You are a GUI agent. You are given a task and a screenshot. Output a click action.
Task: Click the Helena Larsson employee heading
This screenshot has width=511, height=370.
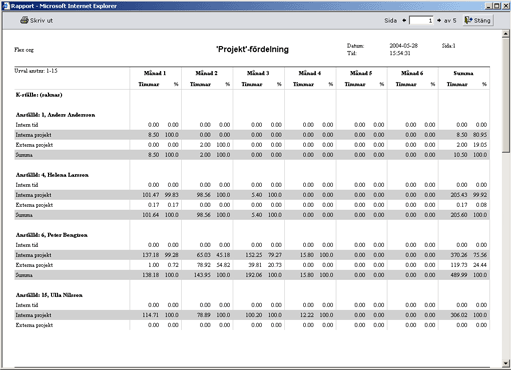click(x=52, y=175)
